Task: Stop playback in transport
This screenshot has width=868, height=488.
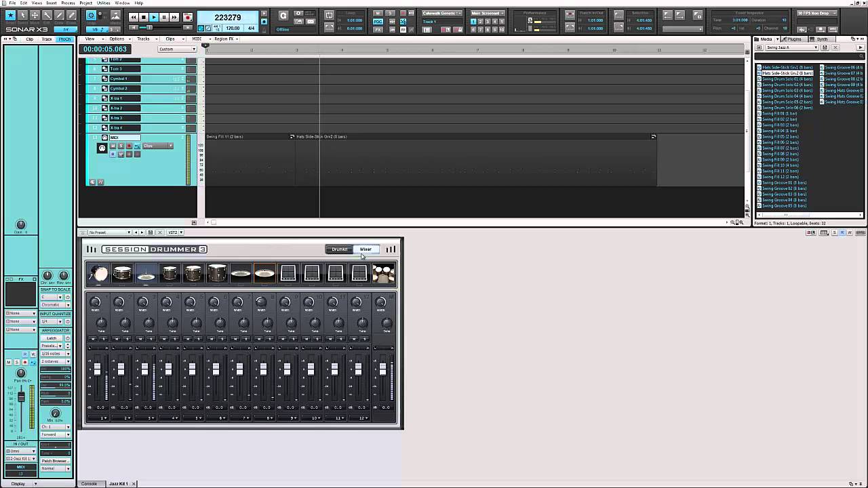Action: click(x=143, y=17)
